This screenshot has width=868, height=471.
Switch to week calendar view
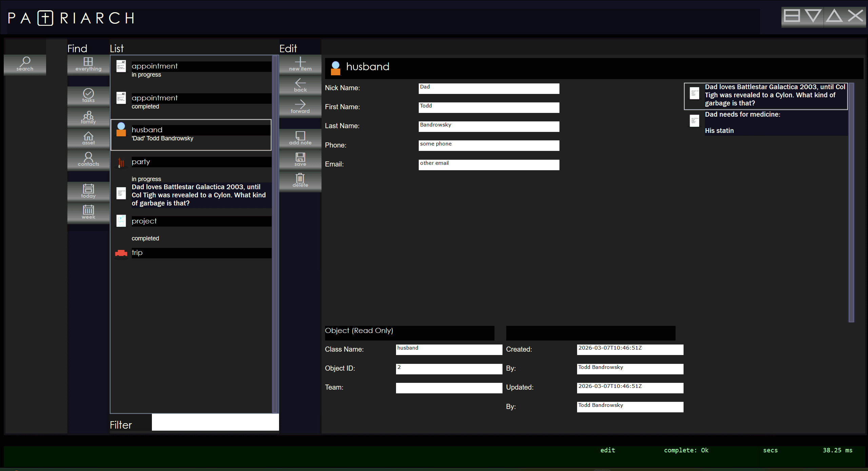[88, 212]
